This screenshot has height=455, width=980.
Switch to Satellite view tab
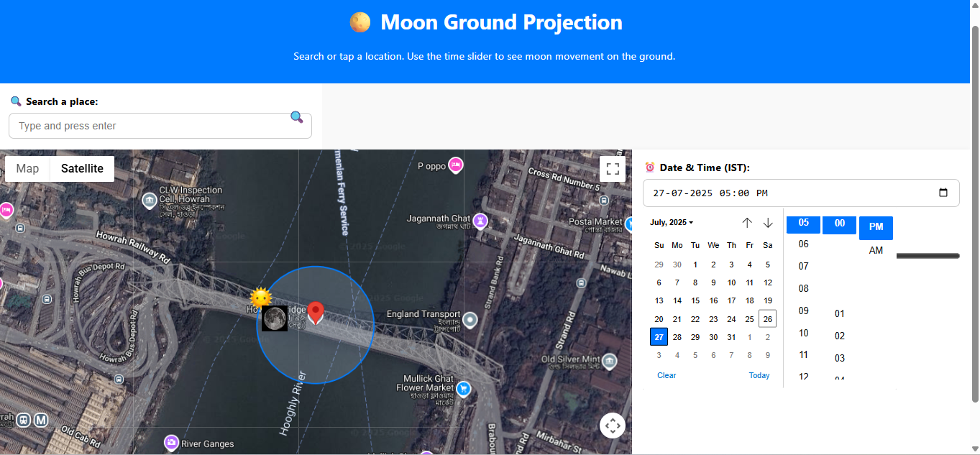pyautogui.click(x=82, y=169)
